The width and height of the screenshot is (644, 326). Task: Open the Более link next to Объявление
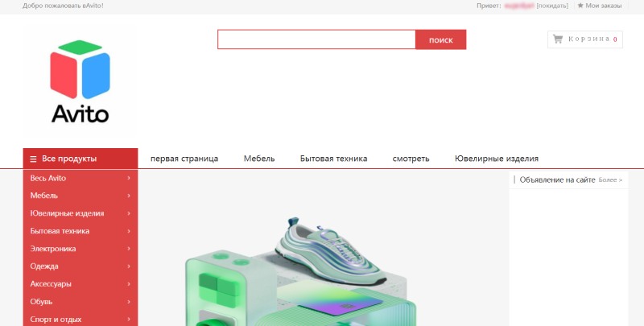tap(610, 180)
